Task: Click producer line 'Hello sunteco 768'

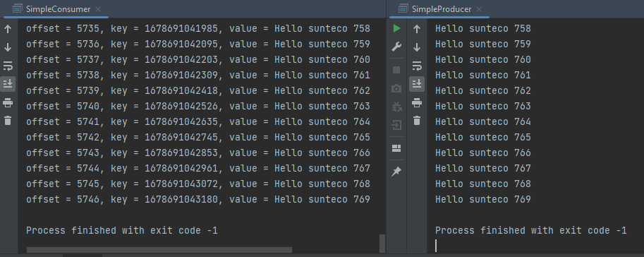Action: (483, 184)
